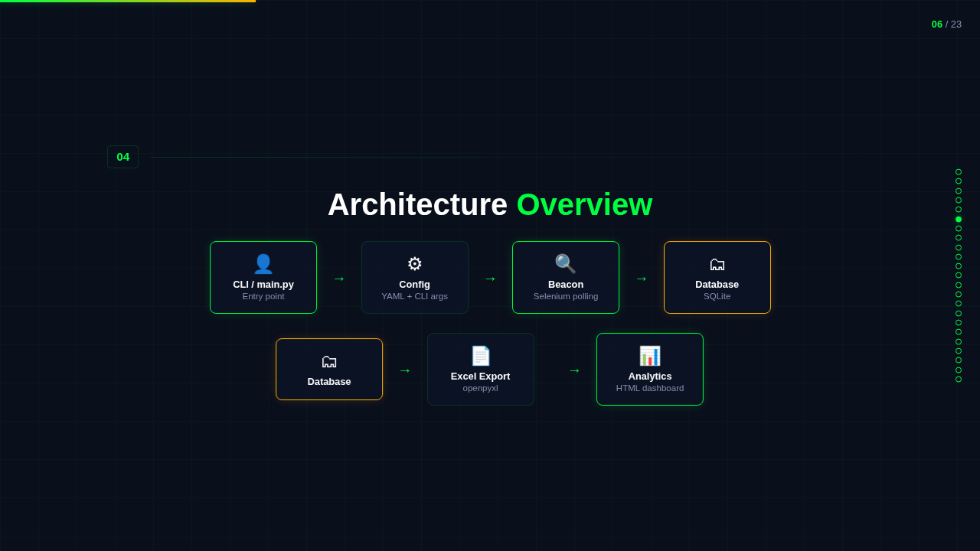Jump to slide 23 via the last navigation dot

click(x=959, y=380)
